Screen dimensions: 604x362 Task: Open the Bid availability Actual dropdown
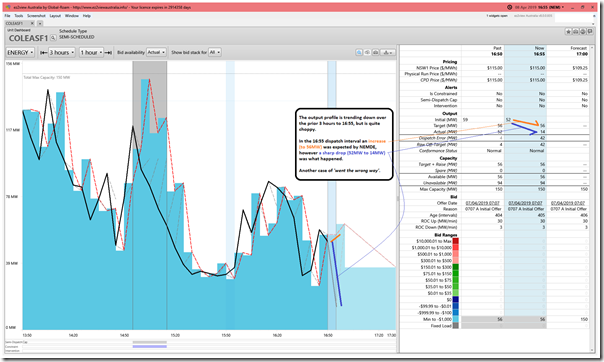[156, 52]
